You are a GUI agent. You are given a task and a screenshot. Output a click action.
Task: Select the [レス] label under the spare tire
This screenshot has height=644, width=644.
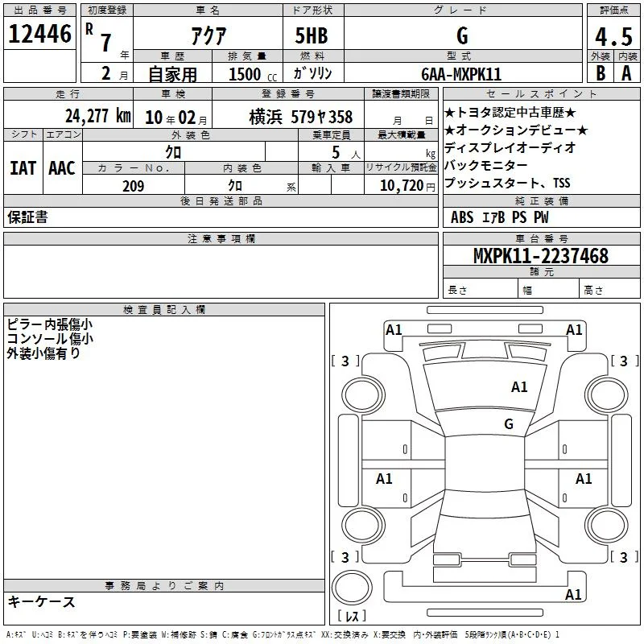(x=352, y=616)
